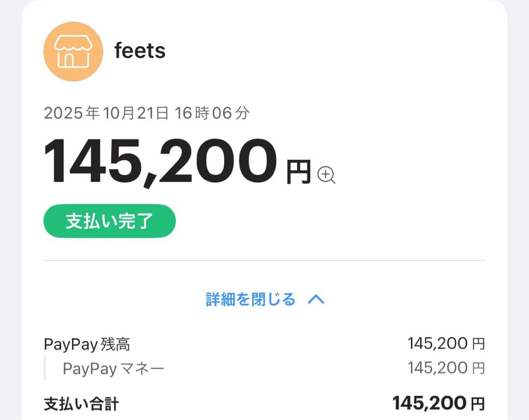
Task: Select the PayPay残高 row label
Action: point(87,345)
